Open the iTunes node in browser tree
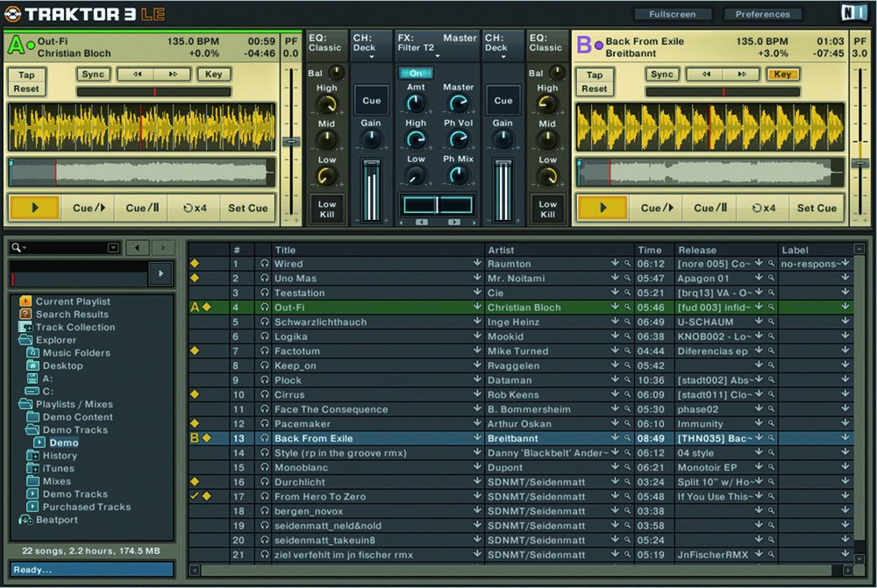Viewport: 877px width, 588px height. pos(59,469)
